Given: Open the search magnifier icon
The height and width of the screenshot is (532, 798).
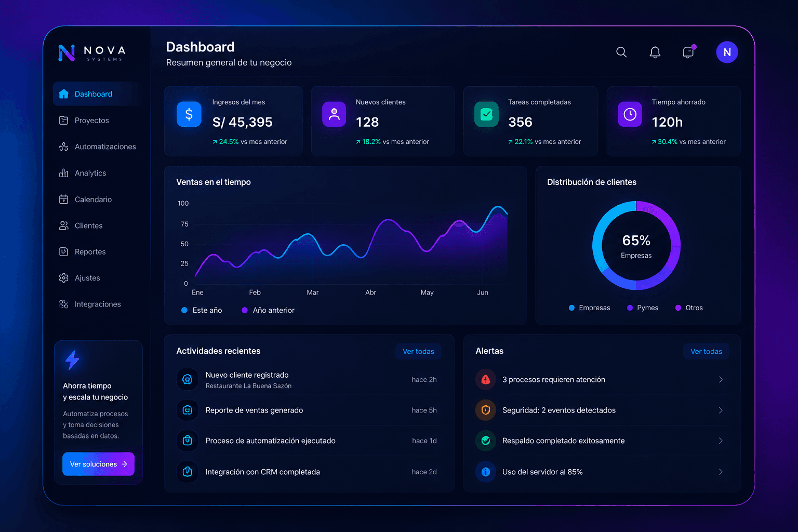Looking at the screenshot, I should tap(621, 52).
